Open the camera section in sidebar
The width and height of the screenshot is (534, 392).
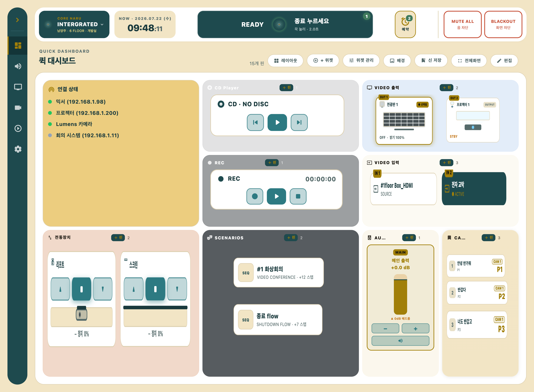tap(18, 108)
